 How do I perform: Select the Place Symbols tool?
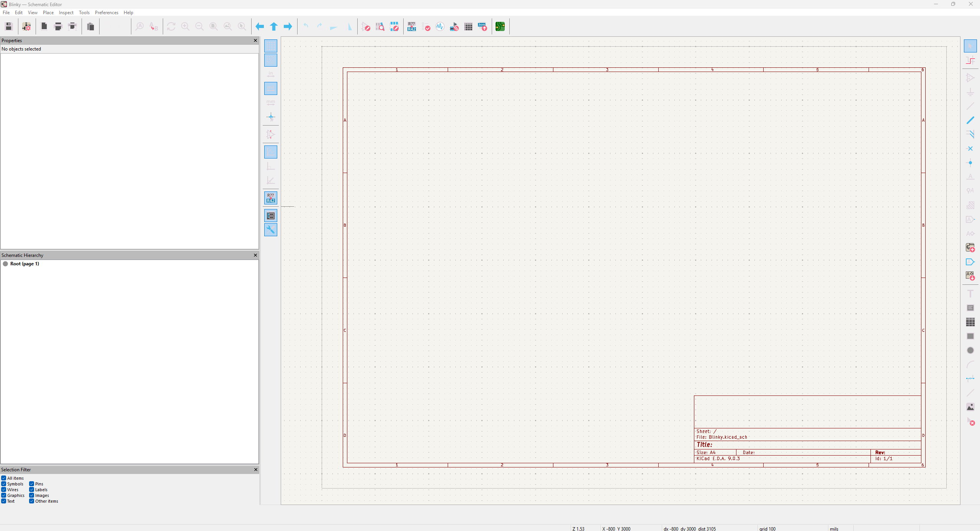pyautogui.click(x=970, y=78)
